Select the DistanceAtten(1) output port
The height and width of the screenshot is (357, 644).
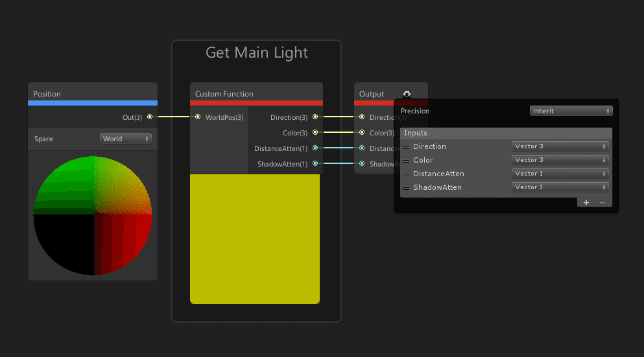[x=315, y=148]
